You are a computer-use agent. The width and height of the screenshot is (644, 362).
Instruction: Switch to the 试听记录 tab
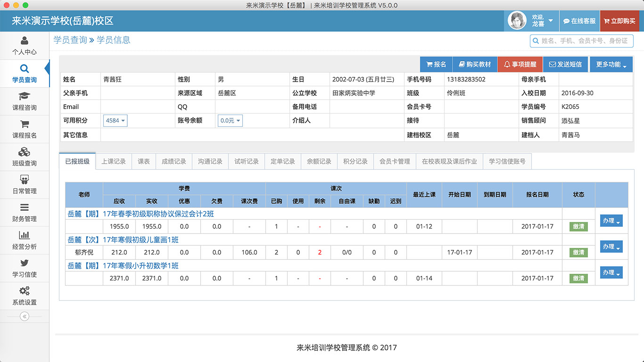click(247, 161)
